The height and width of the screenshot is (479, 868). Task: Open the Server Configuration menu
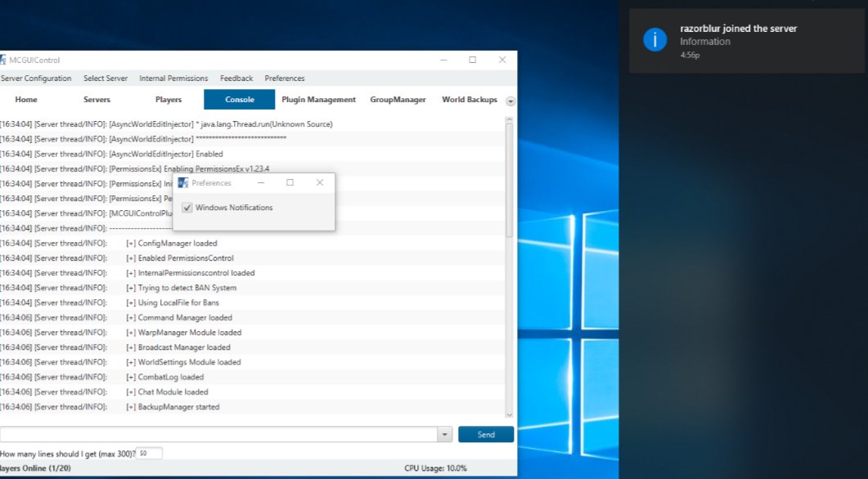[36, 78]
